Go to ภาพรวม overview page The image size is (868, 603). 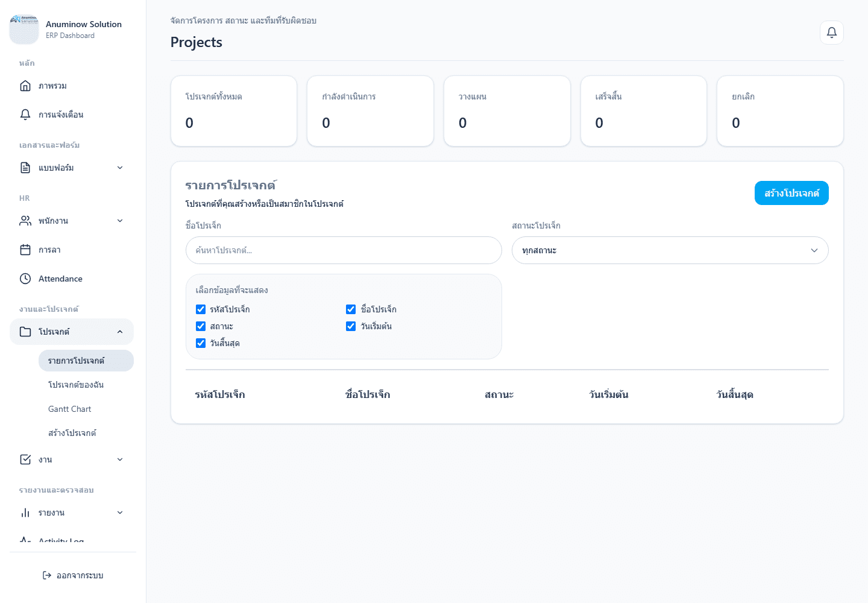click(x=72, y=86)
